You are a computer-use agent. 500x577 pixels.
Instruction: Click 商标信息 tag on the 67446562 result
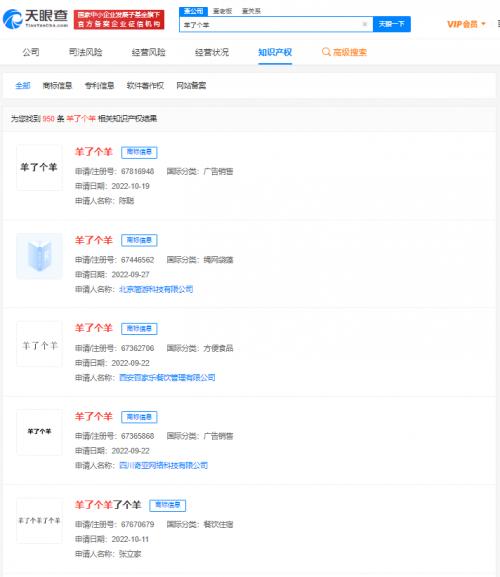(x=139, y=240)
